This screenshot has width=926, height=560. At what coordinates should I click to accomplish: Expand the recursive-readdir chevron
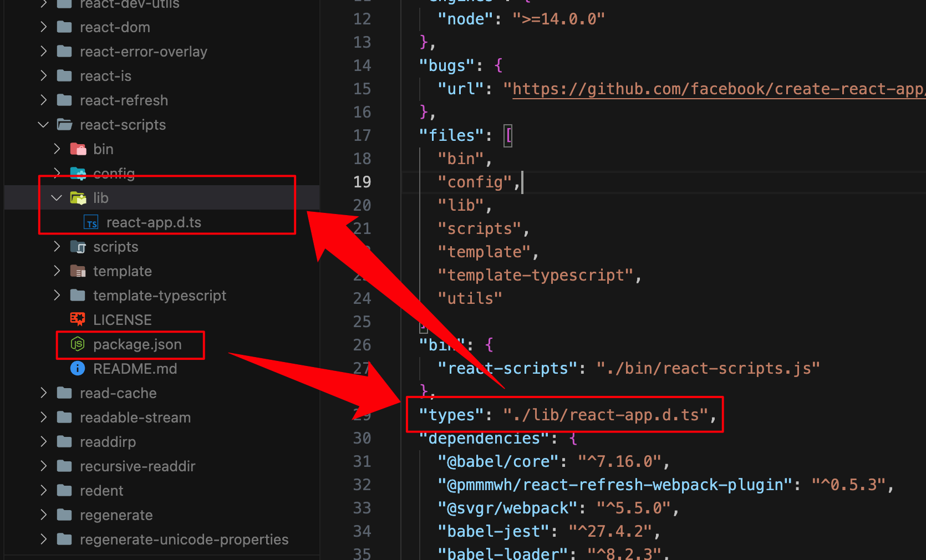click(43, 466)
